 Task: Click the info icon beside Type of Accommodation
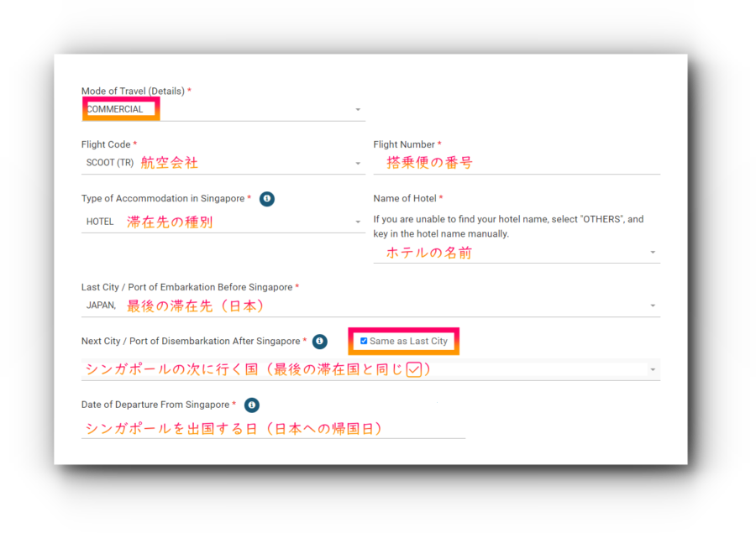point(266,199)
